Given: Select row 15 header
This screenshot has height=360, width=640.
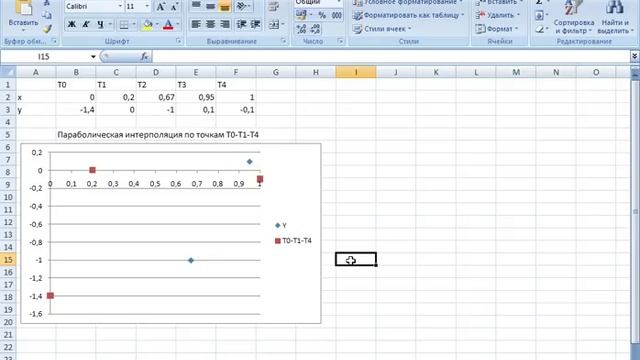Looking at the screenshot, I should coord(8,260).
